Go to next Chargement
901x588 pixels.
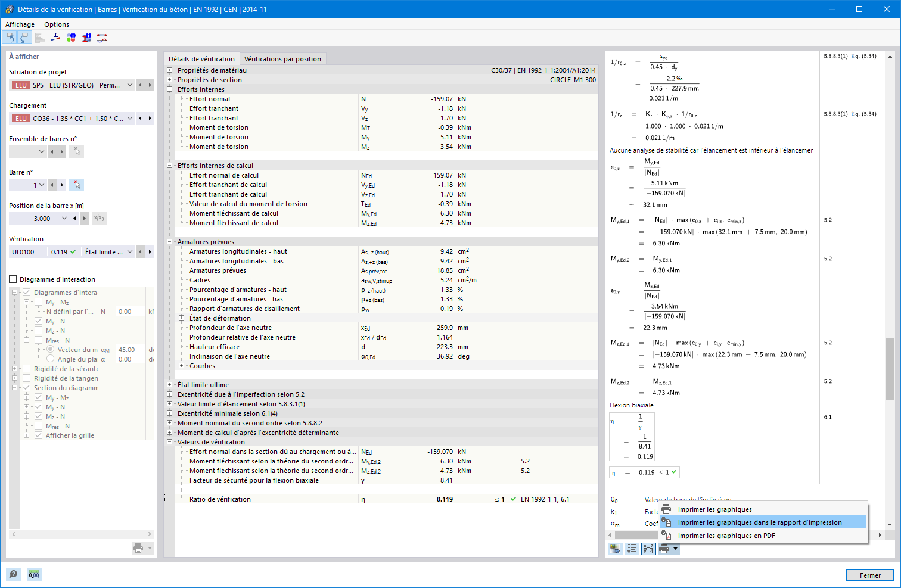[x=150, y=119]
